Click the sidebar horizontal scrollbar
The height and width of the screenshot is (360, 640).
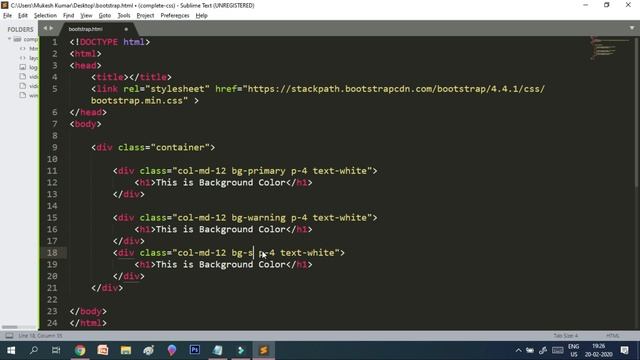click(x=10, y=327)
